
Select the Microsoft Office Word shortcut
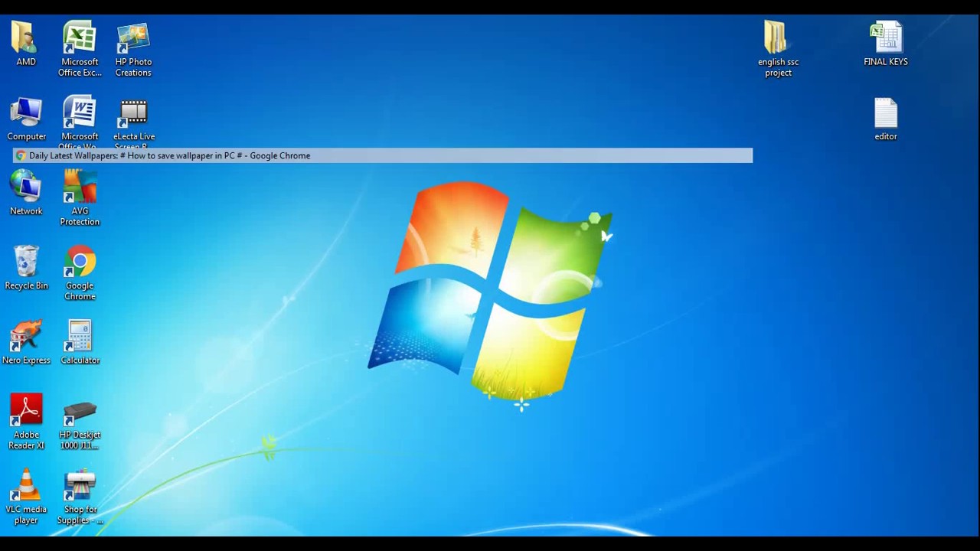[x=80, y=121]
